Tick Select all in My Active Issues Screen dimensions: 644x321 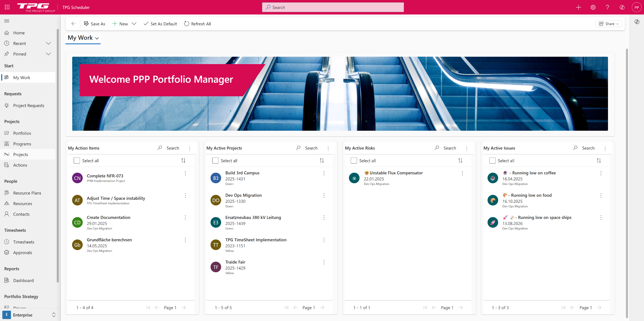pos(492,160)
